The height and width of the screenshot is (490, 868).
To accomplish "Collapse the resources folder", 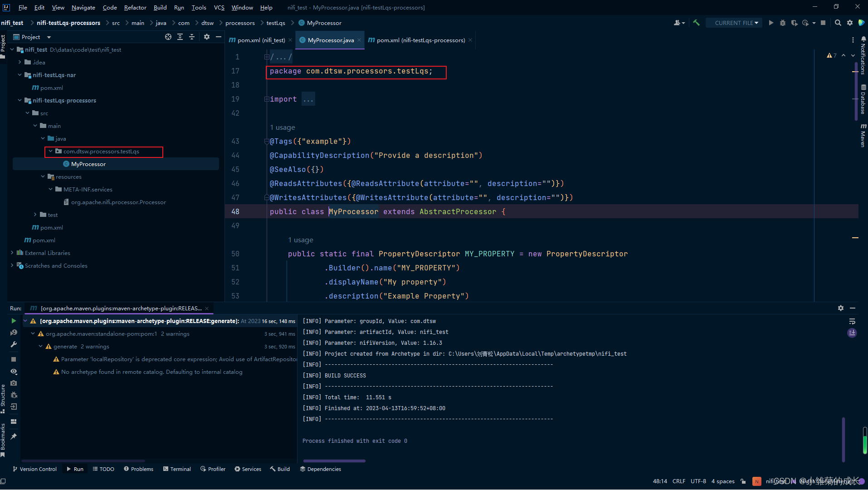I will pyautogui.click(x=43, y=176).
